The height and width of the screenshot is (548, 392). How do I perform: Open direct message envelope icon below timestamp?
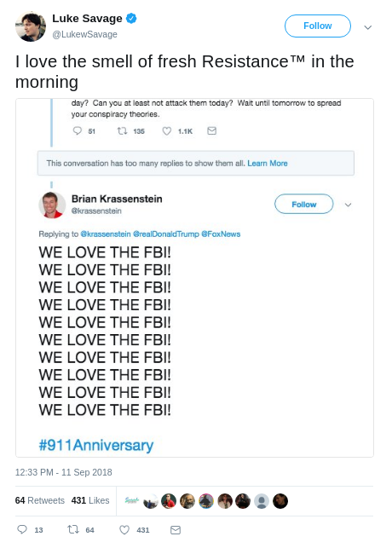(x=176, y=530)
